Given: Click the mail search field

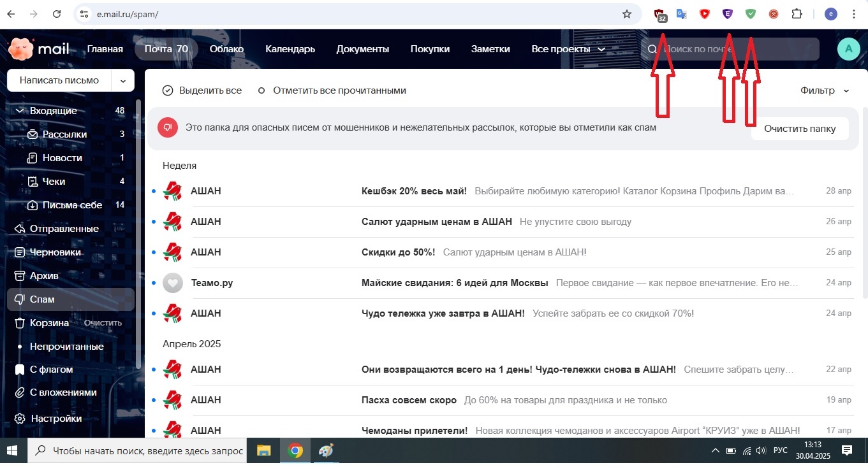Looking at the screenshot, I should click(x=733, y=49).
